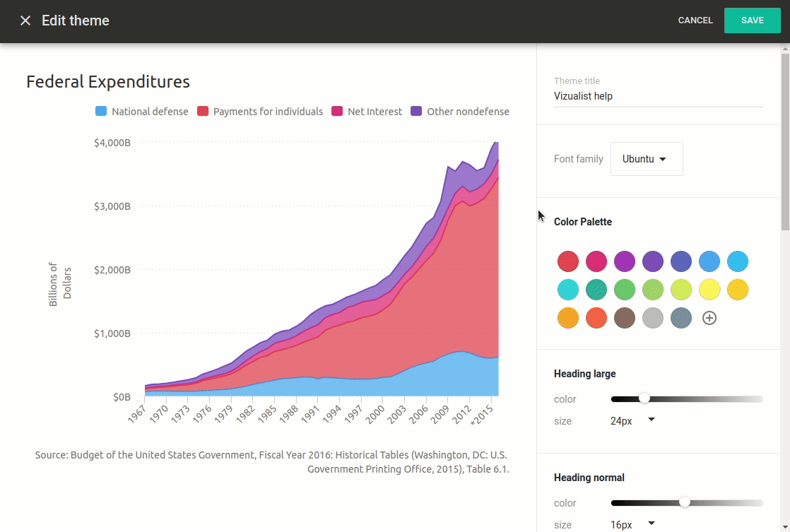Toggle Payments for individuals legend item
The image size is (790, 532).
tap(260, 112)
